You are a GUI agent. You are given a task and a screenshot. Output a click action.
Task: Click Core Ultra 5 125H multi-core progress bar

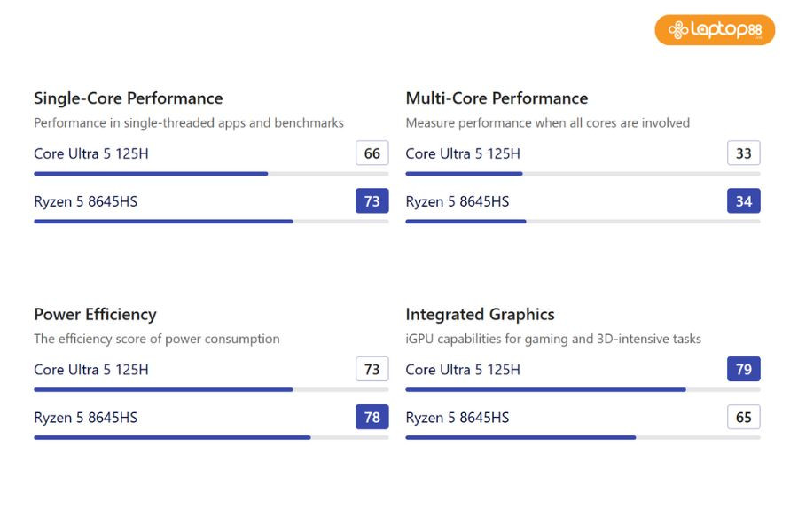[583, 174]
